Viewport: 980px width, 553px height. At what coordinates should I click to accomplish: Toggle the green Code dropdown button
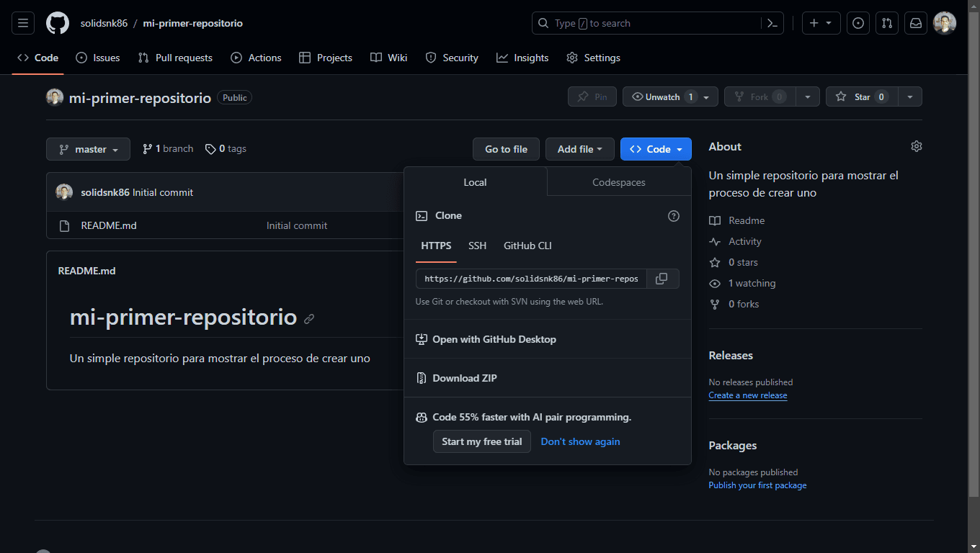(656, 149)
